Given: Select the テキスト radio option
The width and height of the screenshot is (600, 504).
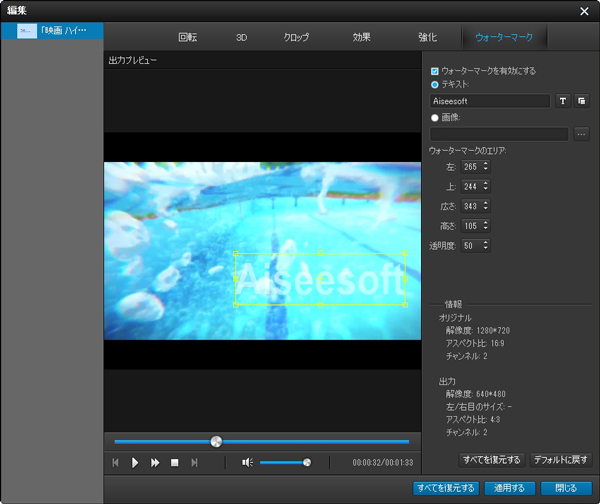Looking at the screenshot, I should point(435,85).
